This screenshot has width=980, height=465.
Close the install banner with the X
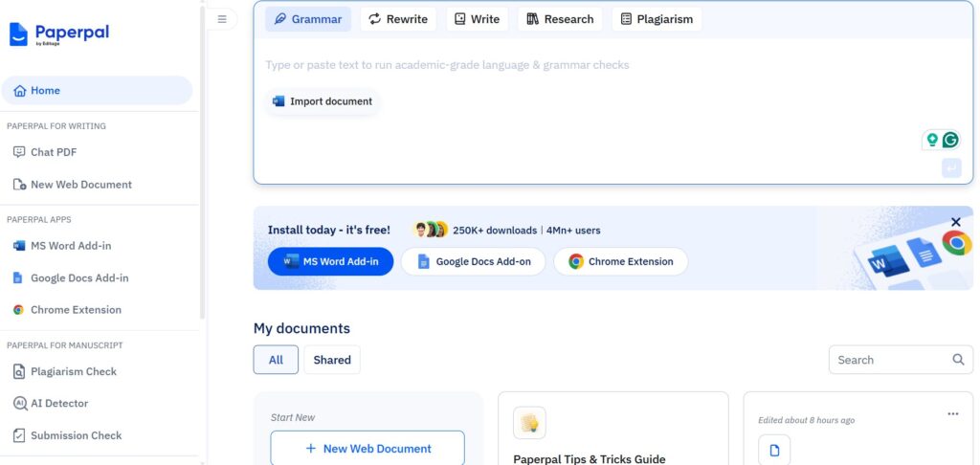[956, 222]
